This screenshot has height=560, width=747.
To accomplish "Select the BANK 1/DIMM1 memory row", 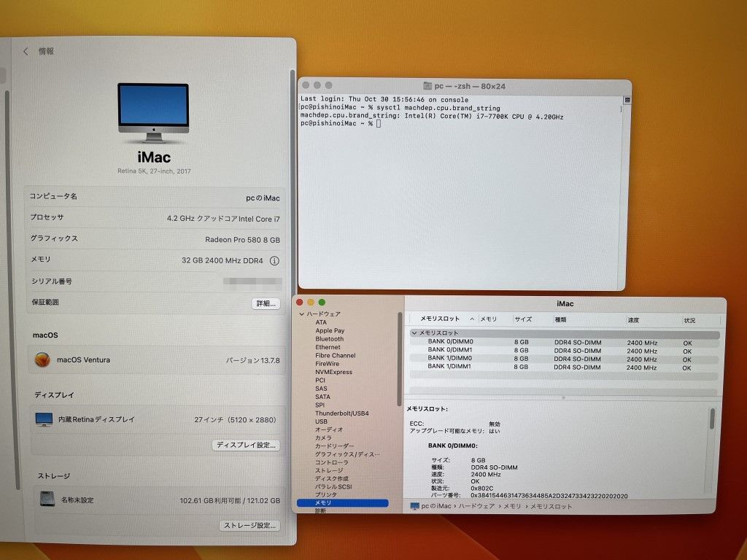I will [565, 367].
